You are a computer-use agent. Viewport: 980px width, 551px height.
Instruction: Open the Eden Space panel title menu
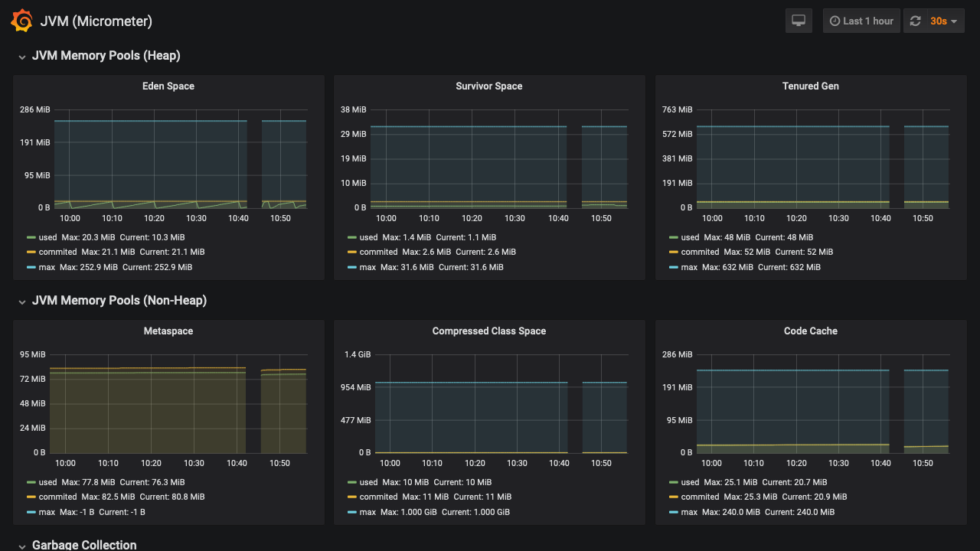[168, 86]
